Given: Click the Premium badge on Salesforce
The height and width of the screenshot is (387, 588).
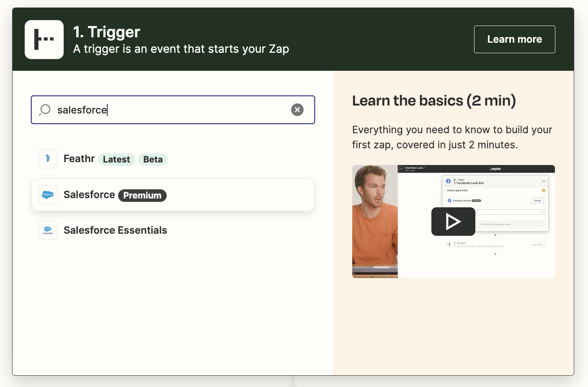Looking at the screenshot, I should tap(142, 196).
